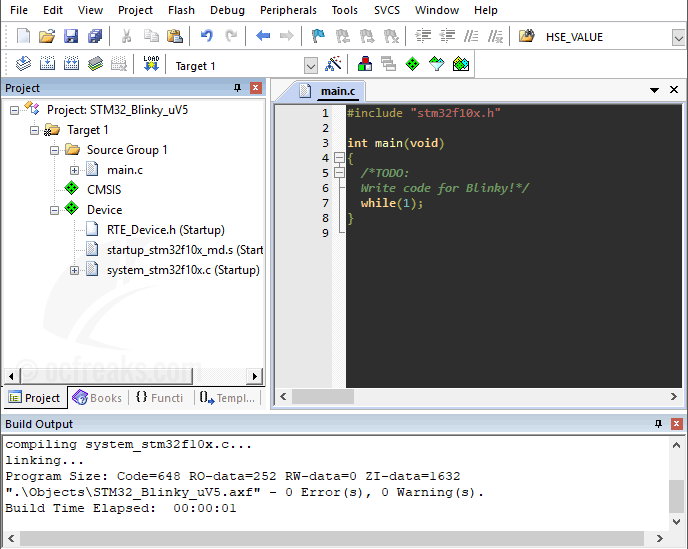Close the Project panel
This screenshot has width=688, height=549.
[x=256, y=88]
